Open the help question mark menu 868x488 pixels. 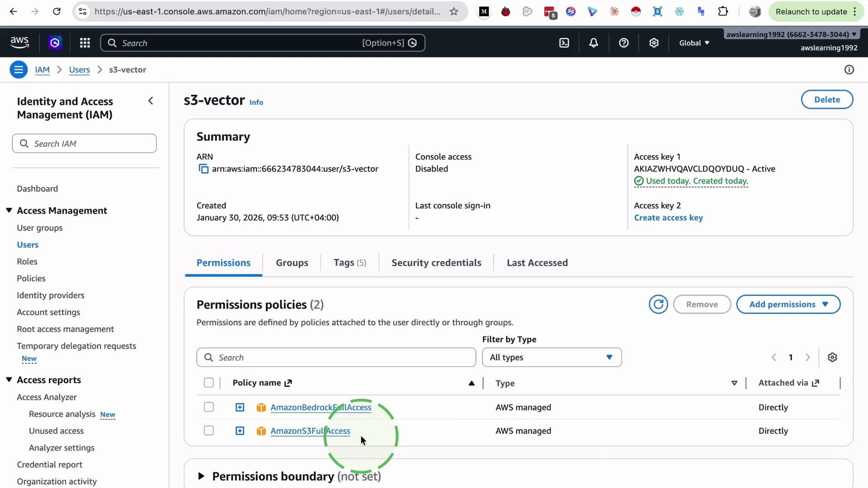[624, 43]
